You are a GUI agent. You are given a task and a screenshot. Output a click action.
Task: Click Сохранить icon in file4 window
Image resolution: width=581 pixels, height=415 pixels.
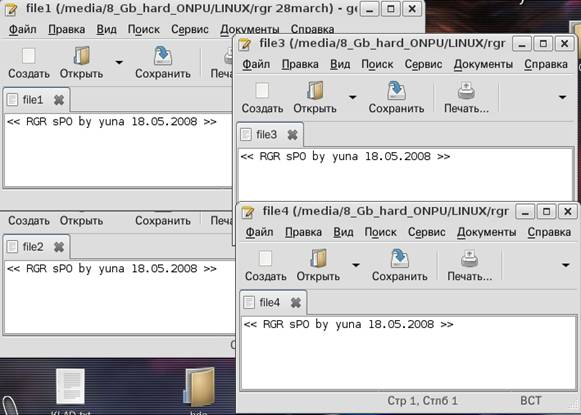tap(399, 258)
